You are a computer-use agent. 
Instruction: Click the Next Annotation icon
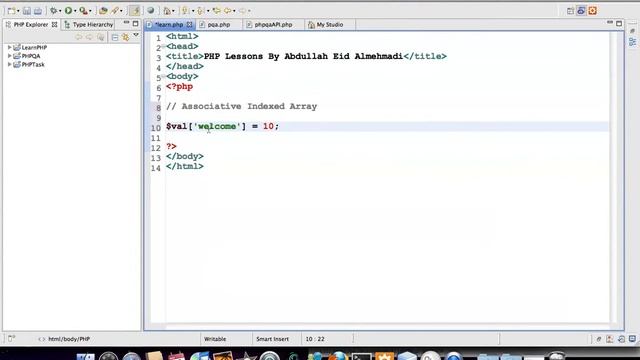tap(185, 11)
